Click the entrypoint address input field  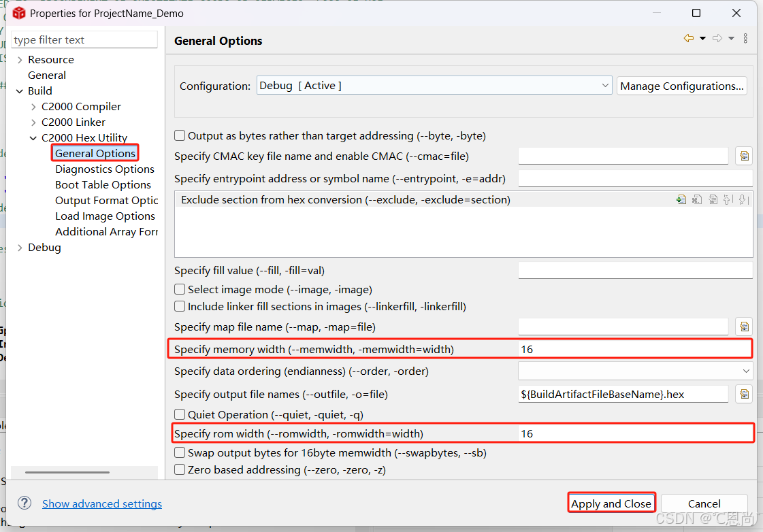[636, 178]
